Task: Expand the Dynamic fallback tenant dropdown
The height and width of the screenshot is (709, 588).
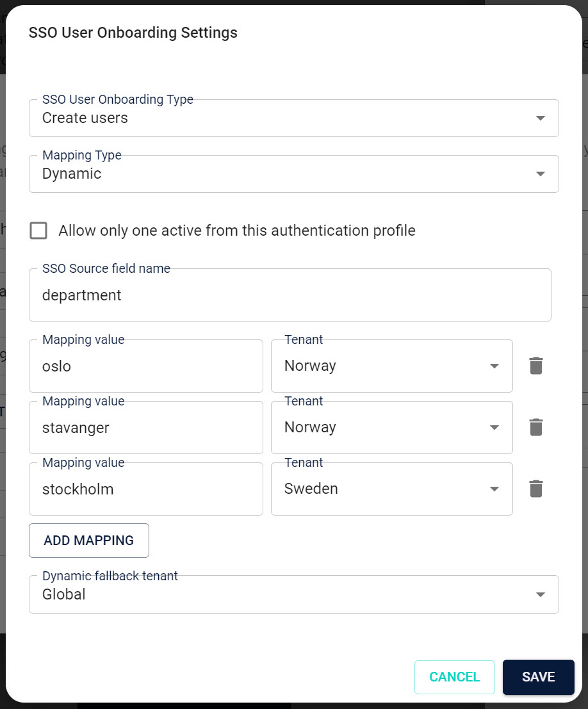Action: pyautogui.click(x=540, y=594)
